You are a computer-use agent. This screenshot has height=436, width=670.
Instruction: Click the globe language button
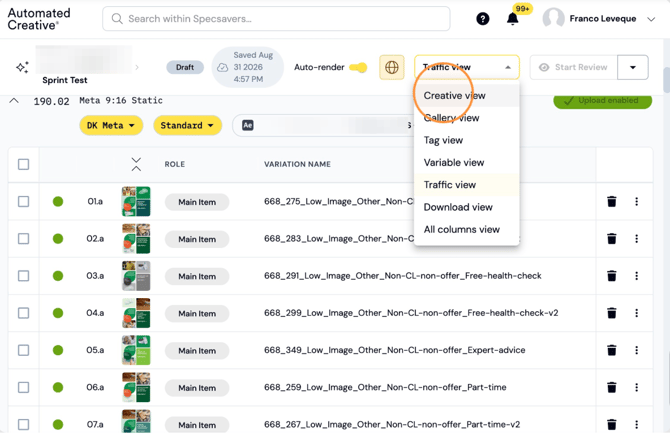(392, 67)
